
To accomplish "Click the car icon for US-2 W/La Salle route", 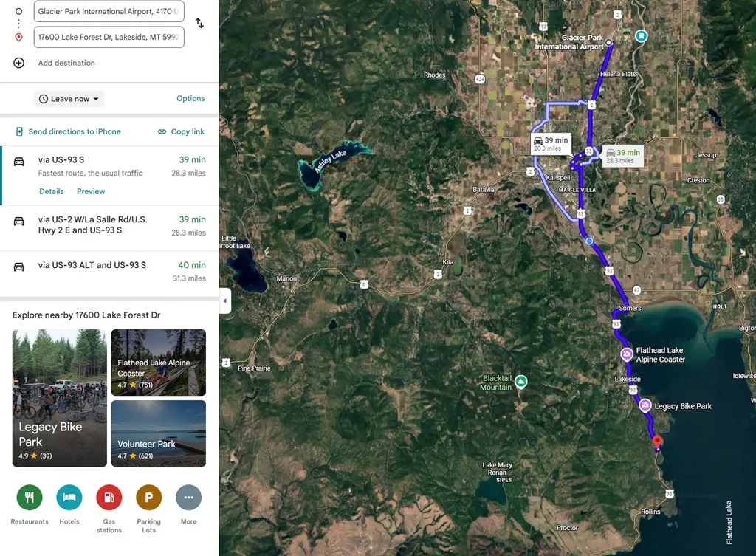I will [x=18, y=221].
